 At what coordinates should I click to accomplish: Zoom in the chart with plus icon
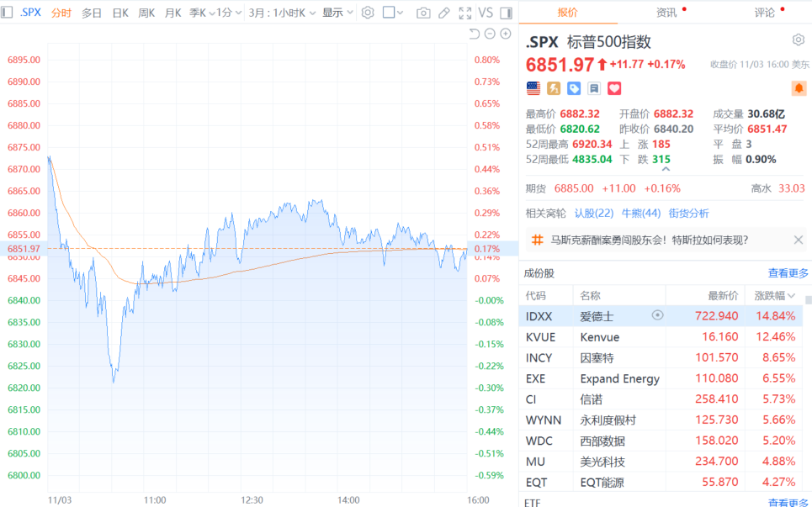506,34
